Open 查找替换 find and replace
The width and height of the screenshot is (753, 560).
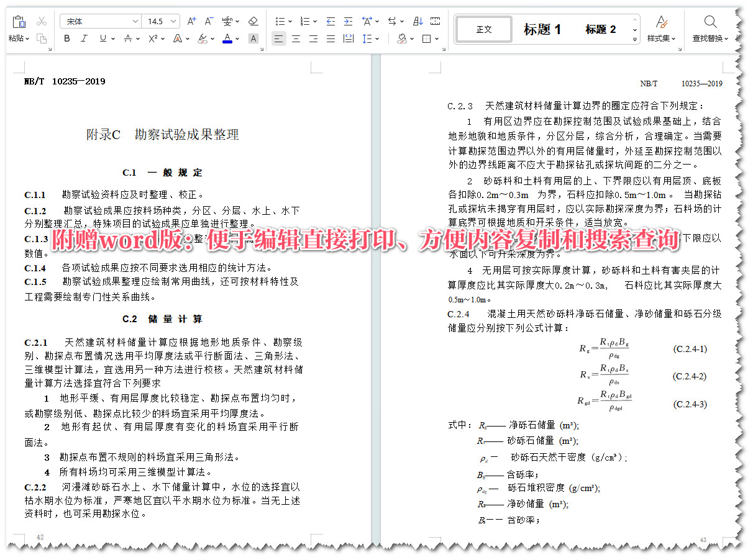pyautogui.click(x=710, y=29)
